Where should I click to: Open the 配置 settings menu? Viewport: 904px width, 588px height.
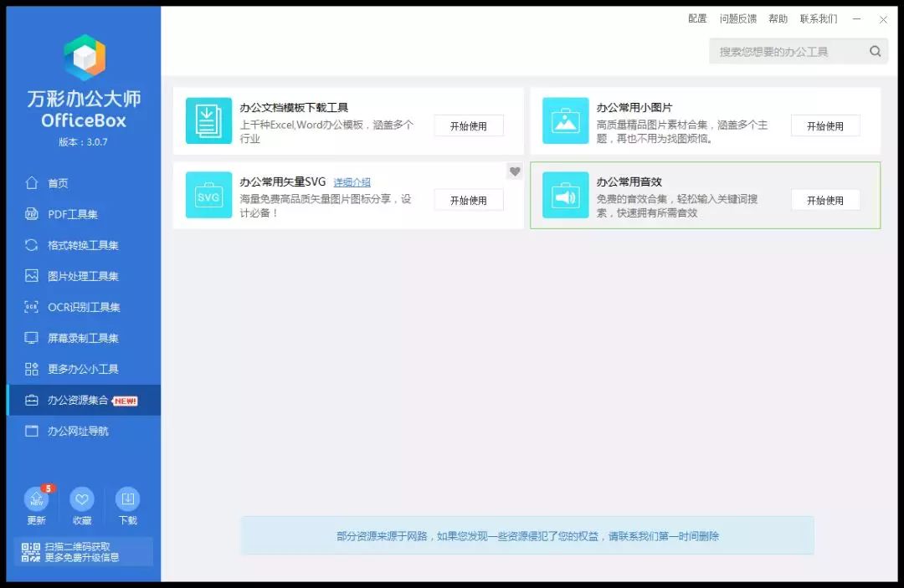click(x=697, y=18)
